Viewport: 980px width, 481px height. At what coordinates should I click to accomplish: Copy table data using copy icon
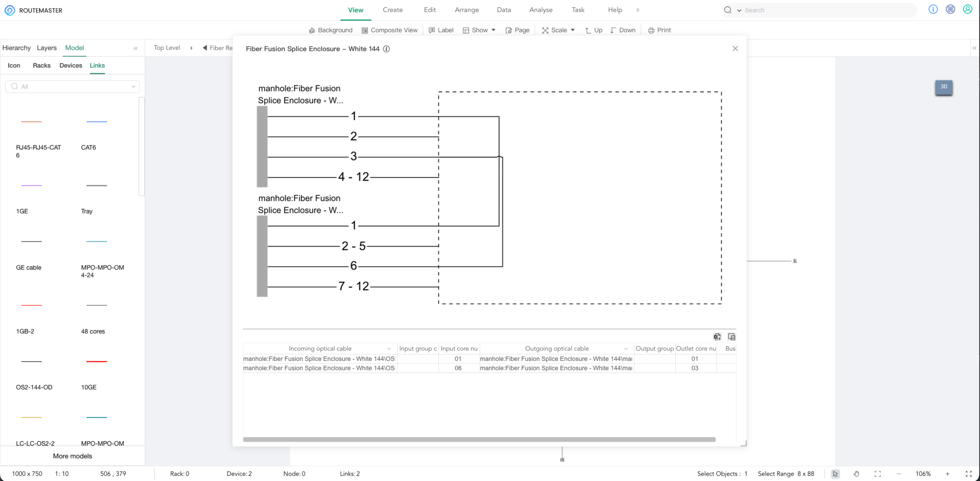[732, 336]
